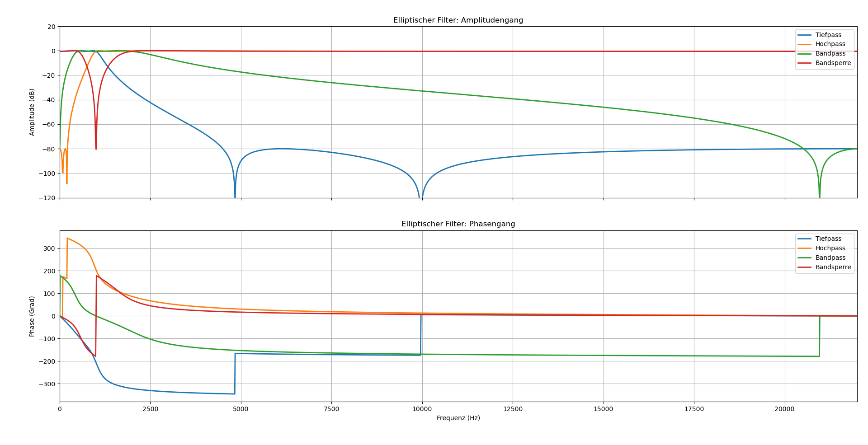Viewport: 868px width, 445px height.
Task: Click the '20000' frequency tick label
Action: [x=784, y=409]
